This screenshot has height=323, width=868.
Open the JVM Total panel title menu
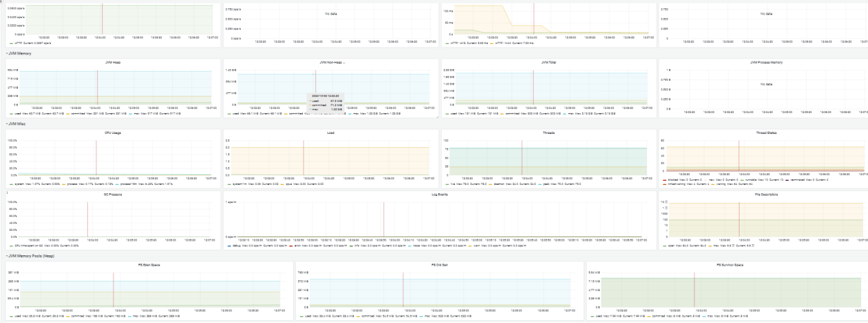point(548,62)
